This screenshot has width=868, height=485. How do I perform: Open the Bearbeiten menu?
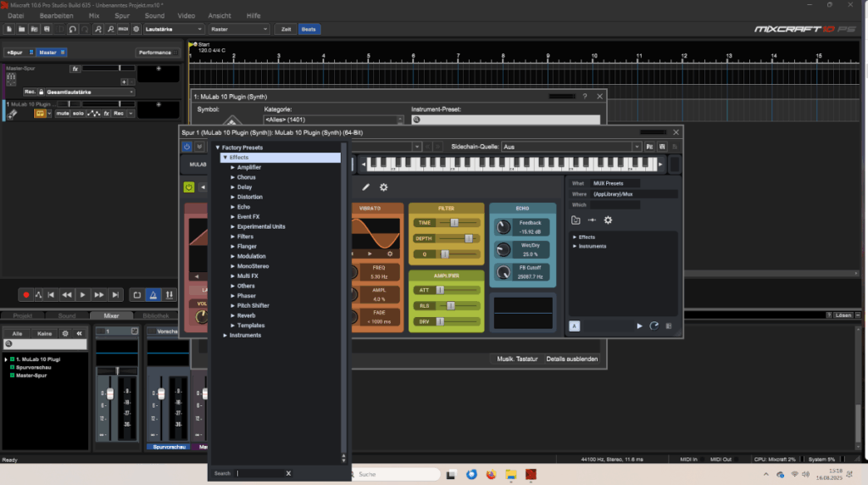tap(56, 15)
